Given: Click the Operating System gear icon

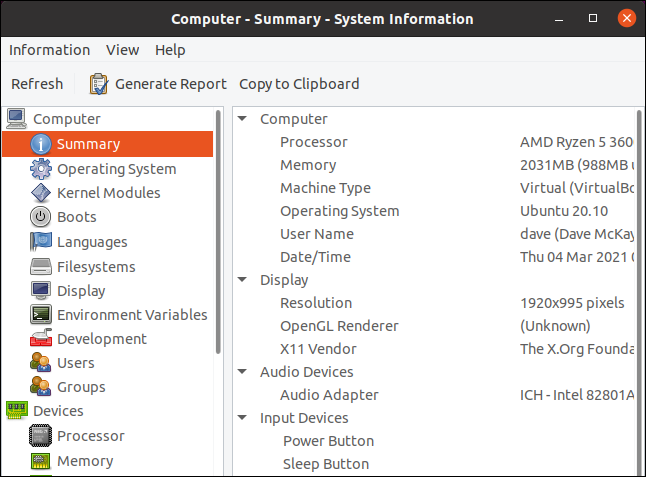Looking at the screenshot, I should point(41,169).
